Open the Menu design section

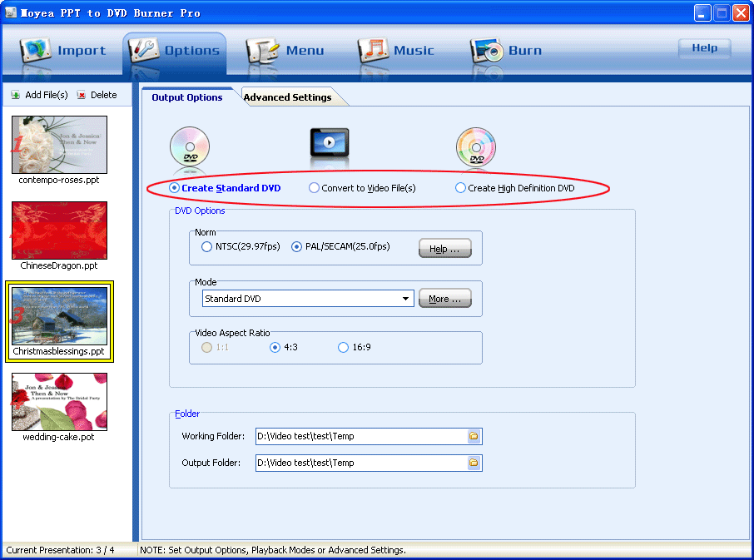pyautogui.click(x=287, y=50)
